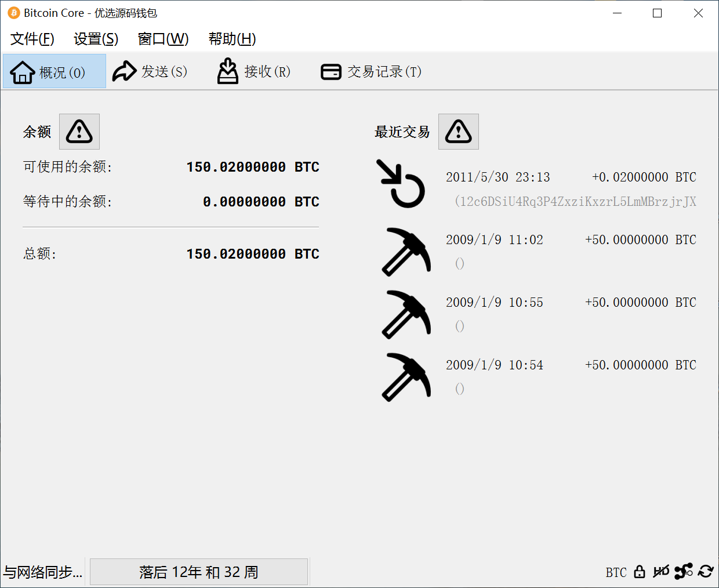The width and height of the screenshot is (719, 588).
Task: Open the 概况 overview tab
Action: pyautogui.click(x=55, y=72)
